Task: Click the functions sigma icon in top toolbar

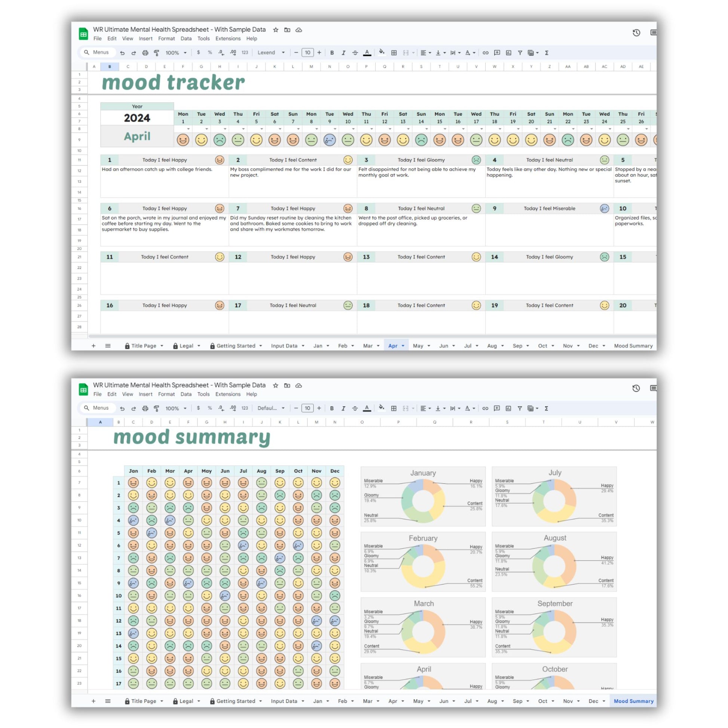Action: pyautogui.click(x=547, y=53)
